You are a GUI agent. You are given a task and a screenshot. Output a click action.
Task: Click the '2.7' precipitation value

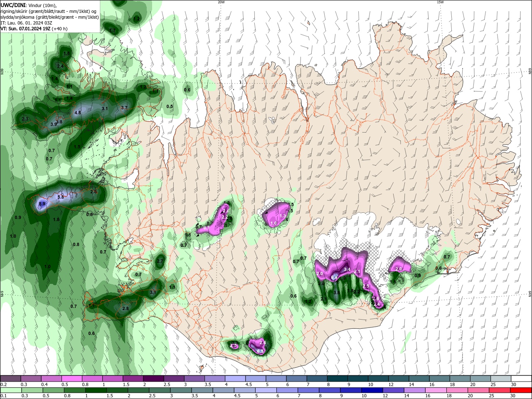[x=160, y=261]
